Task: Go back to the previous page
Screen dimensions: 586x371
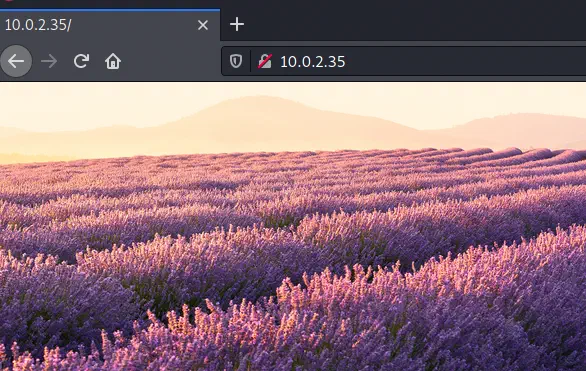Action: pyautogui.click(x=16, y=61)
